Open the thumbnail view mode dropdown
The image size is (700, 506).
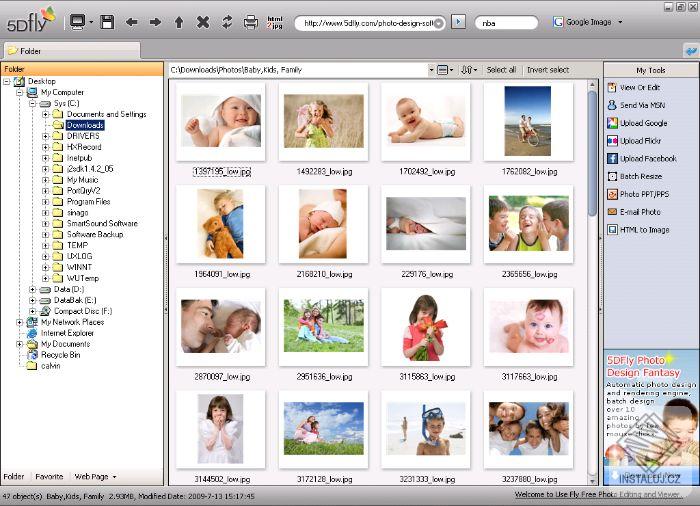coord(445,70)
